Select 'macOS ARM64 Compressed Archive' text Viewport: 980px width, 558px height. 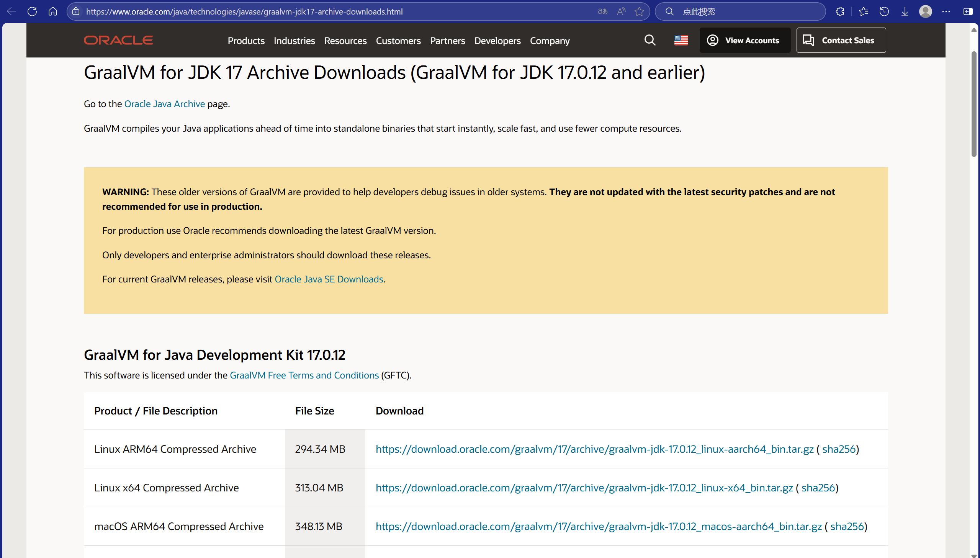pos(179,527)
